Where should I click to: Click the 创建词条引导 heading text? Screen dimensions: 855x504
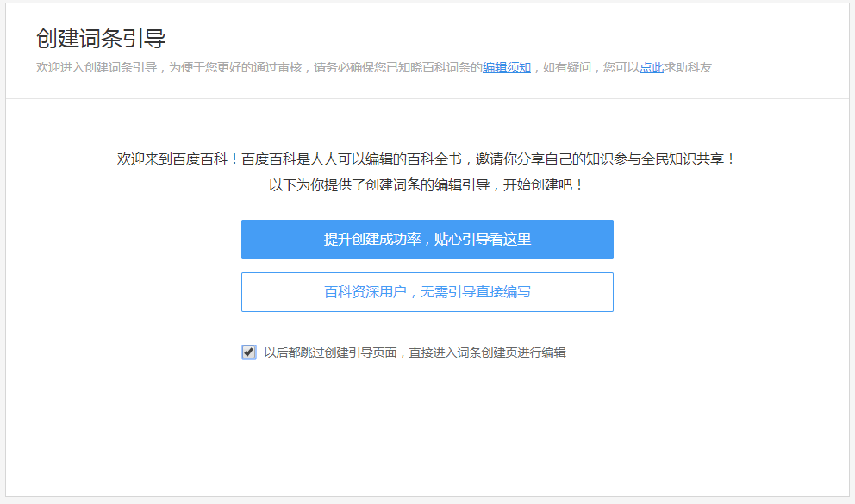click(101, 39)
